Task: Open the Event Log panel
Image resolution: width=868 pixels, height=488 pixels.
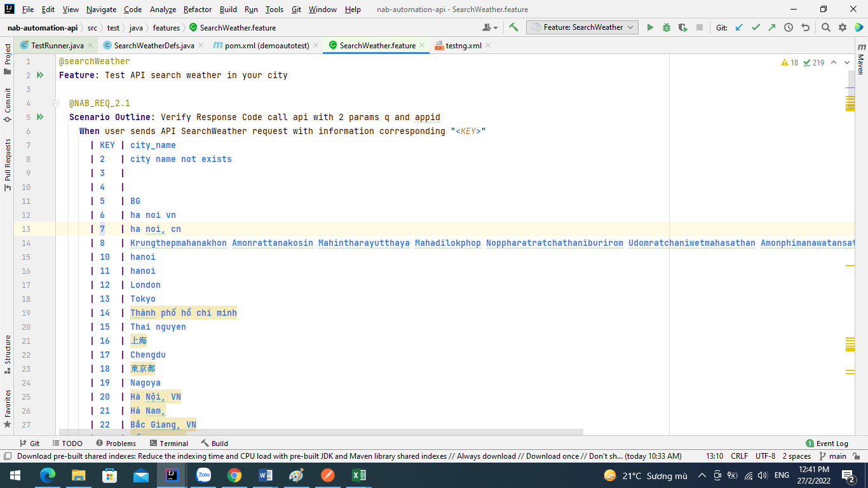Action: click(827, 444)
